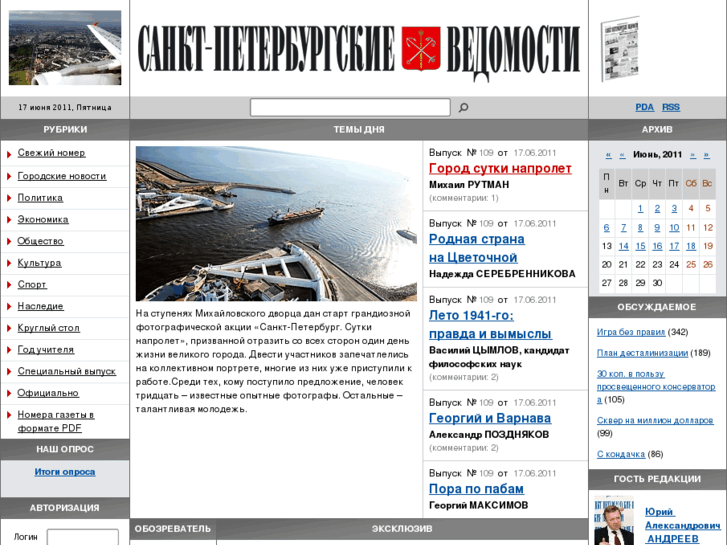Select June 18 in archive calendar

[691, 246]
